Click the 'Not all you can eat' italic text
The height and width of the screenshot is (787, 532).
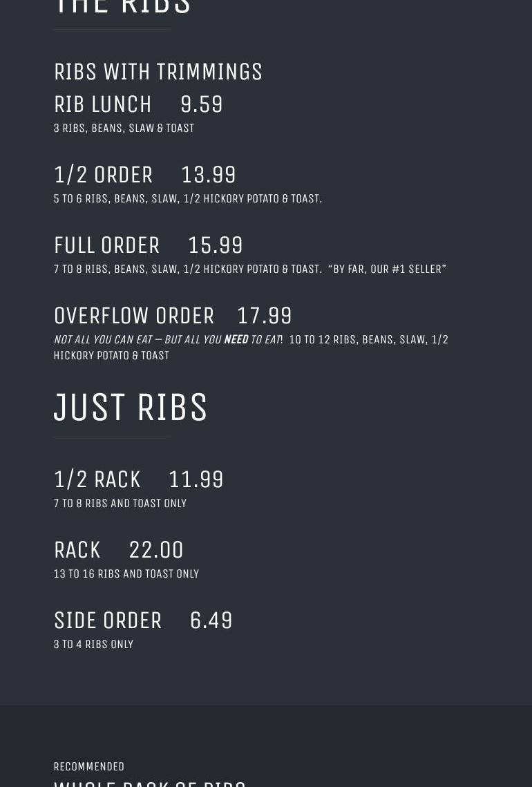tap(102, 340)
